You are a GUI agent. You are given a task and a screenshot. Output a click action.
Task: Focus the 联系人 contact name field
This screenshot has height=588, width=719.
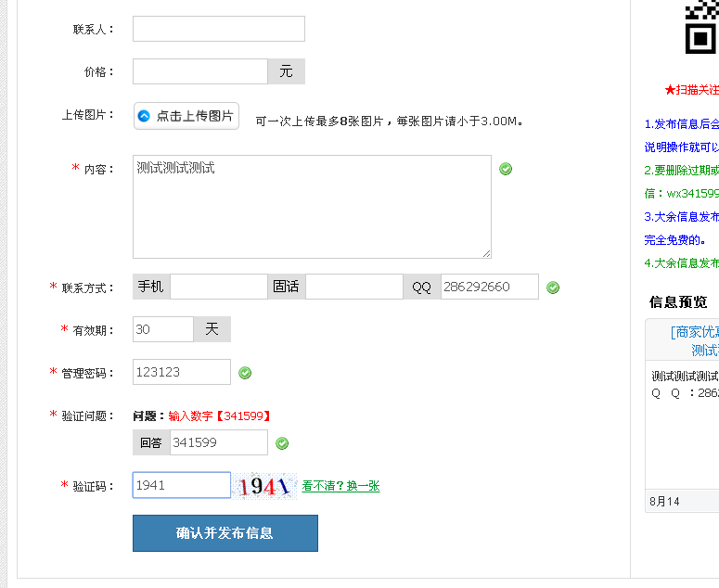[x=218, y=29]
